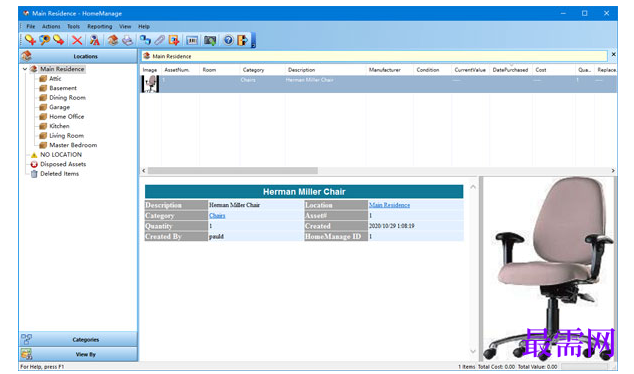Click the blue squares link toolbar icon

click(x=145, y=40)
